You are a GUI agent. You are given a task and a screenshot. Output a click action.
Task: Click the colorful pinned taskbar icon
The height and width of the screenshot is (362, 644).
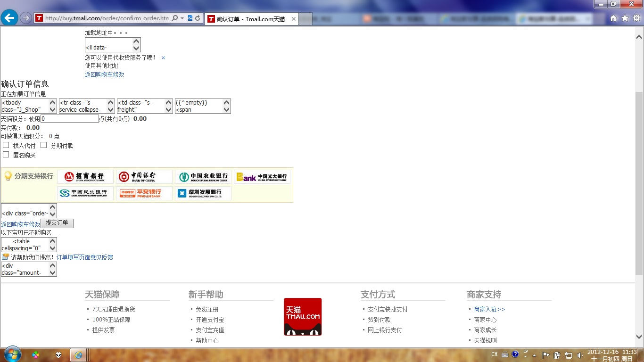36,355
